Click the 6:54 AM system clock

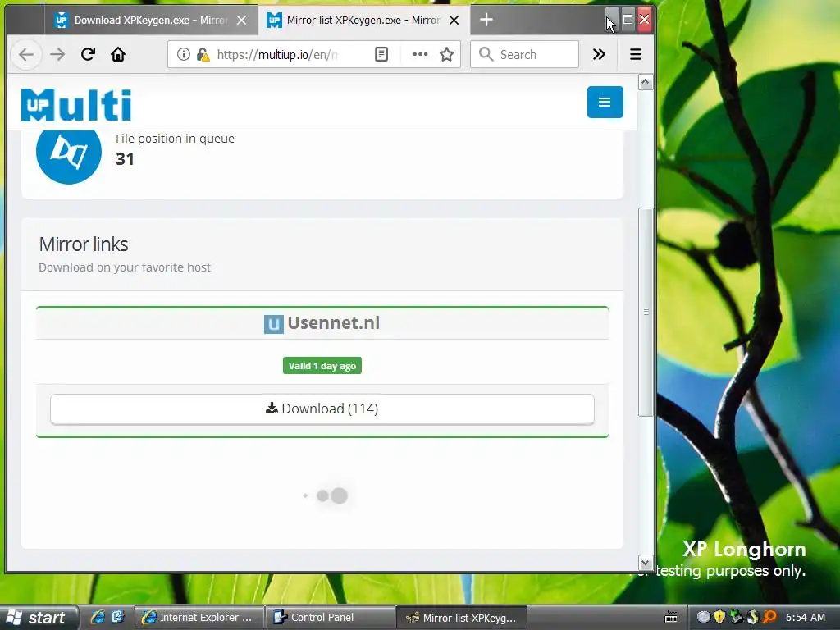point(806,618)
